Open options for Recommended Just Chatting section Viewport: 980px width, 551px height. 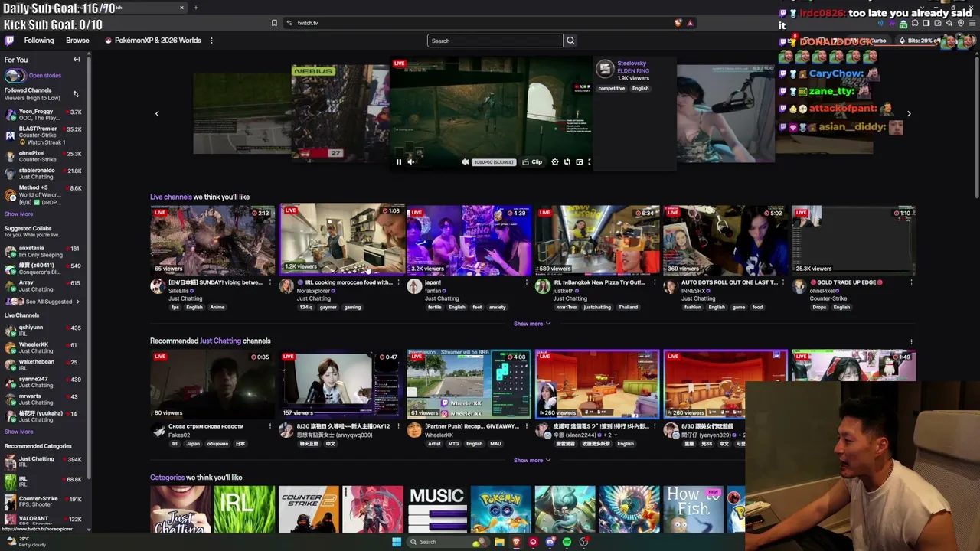pyautogui.click(x=911, y=341)
